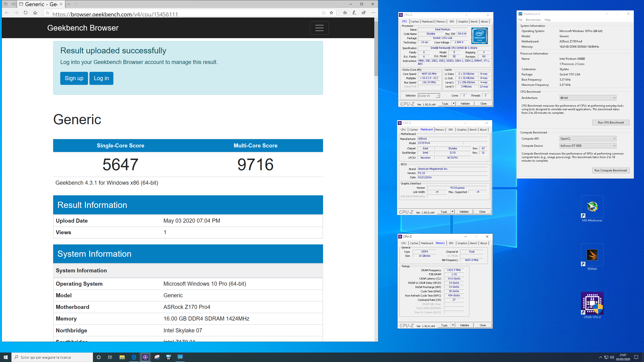This screenshot has height=362, width=644.
Task: Open Tools dropdown arrow in top CPU-Z
Action: [x=454, y=103]
